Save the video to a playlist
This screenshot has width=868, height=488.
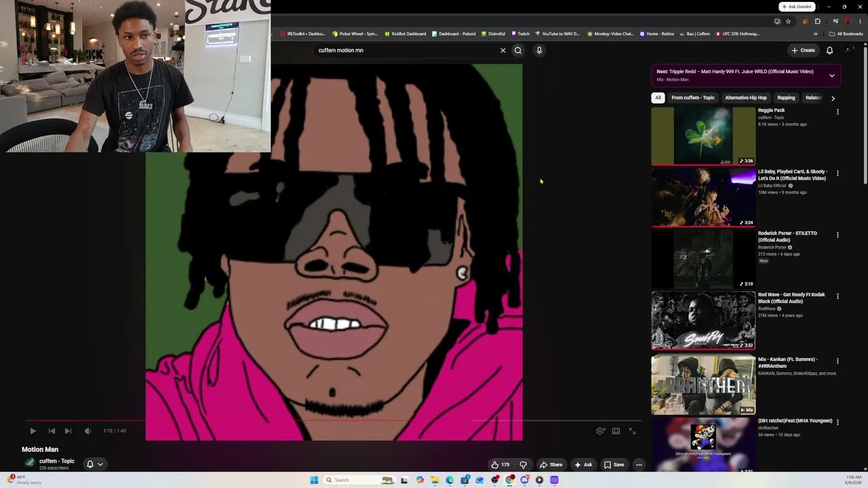tap(614, 464)
